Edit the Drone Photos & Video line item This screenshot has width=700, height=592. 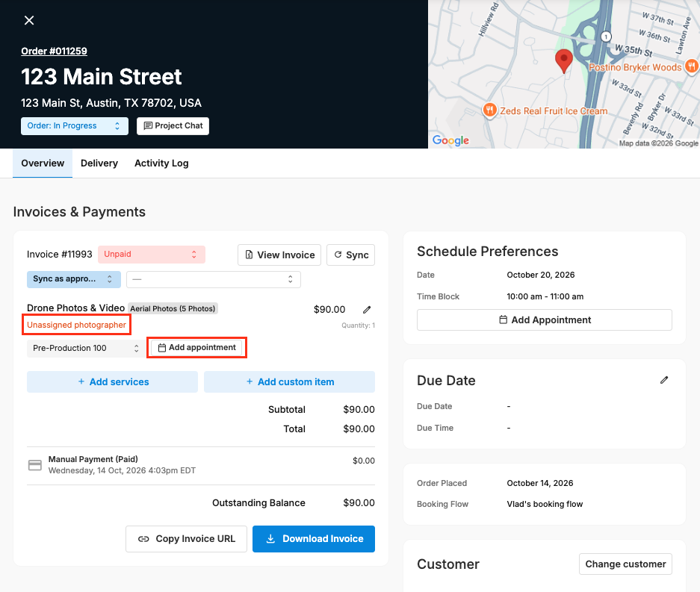[367, 309]
